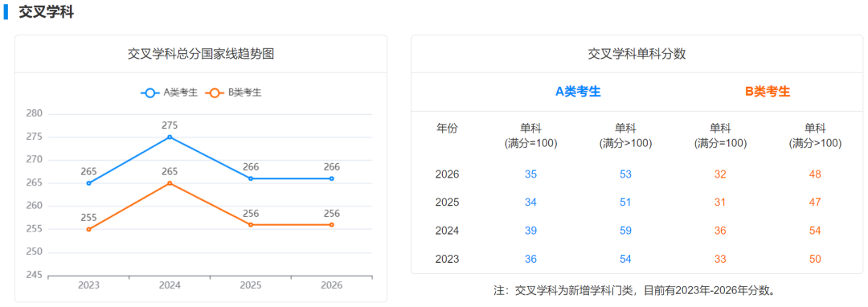Click the 250 tick on the chart y-axis
868x307 pixels.
[x=34, y=252]
